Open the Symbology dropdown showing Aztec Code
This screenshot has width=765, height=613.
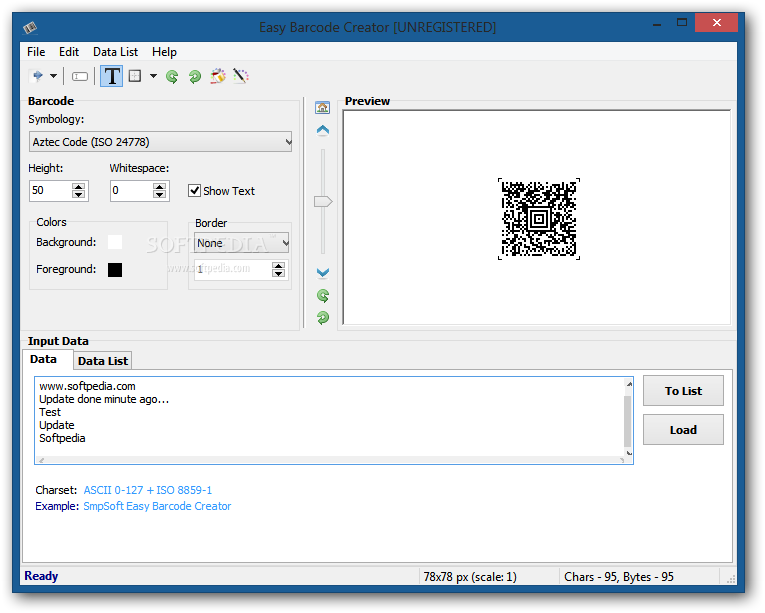click(161, 142)
